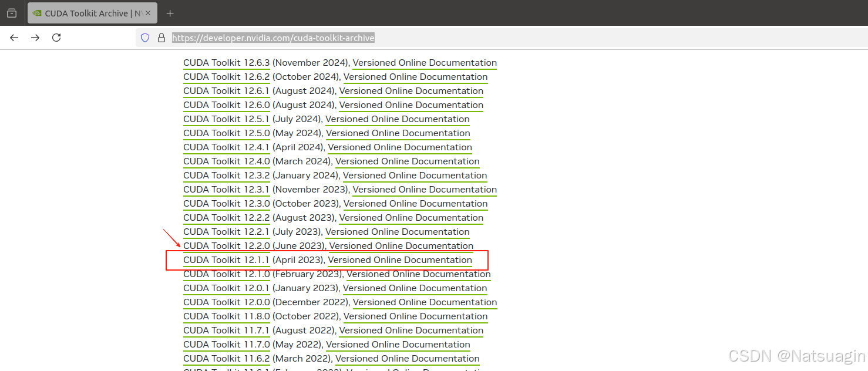Open CUDA Toolkit 12.4.1 link

coord(227,147)
